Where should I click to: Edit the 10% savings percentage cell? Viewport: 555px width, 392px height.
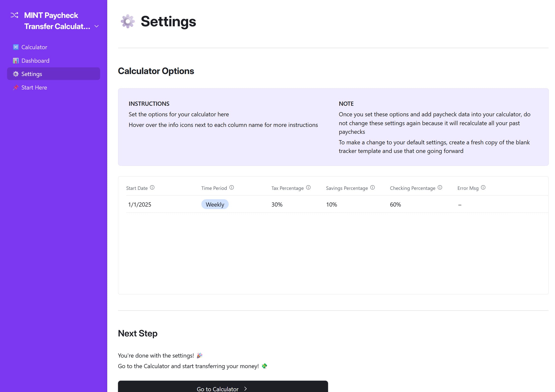tap(331, 204)
